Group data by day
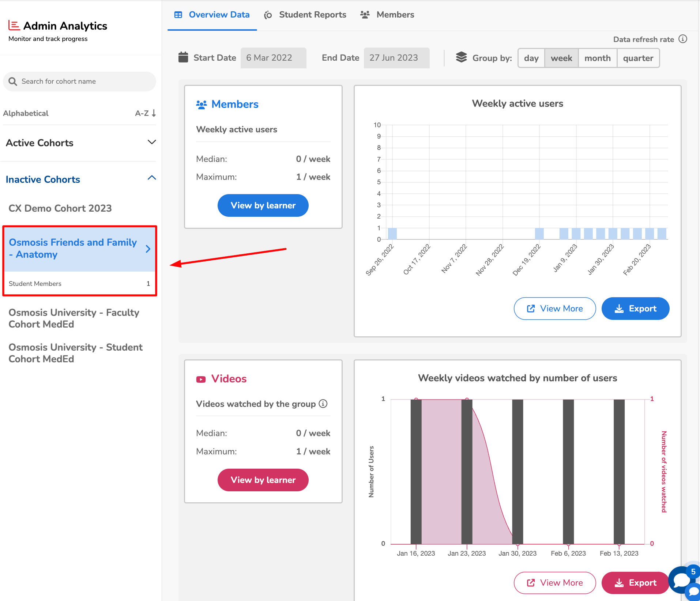Viewport: 700px width, 601px height. coord(531,58)
